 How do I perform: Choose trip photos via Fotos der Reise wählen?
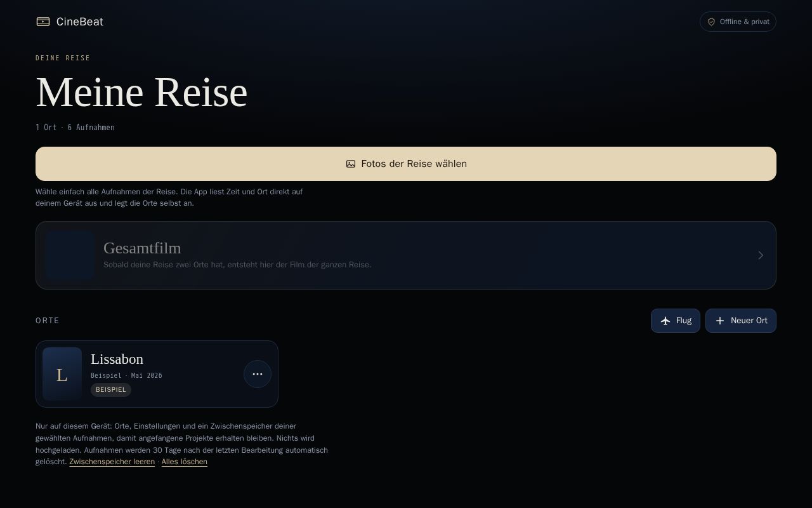click(406, 164)
